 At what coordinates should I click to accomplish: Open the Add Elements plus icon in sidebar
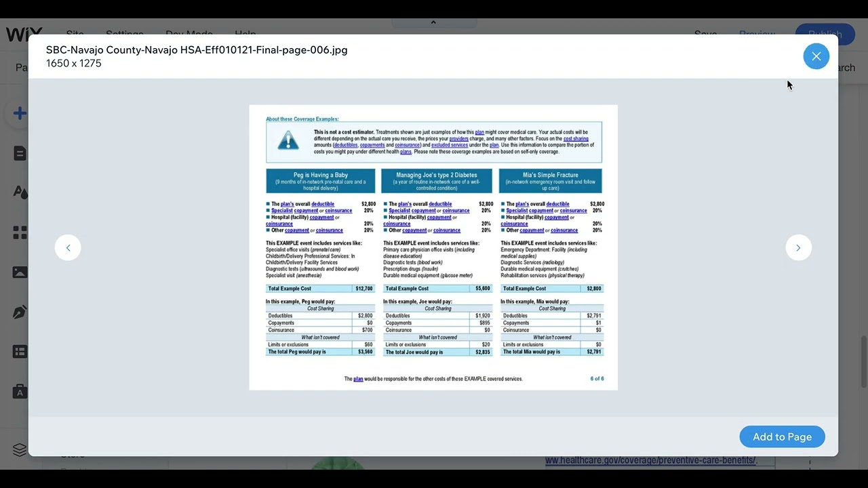point(20,113)
